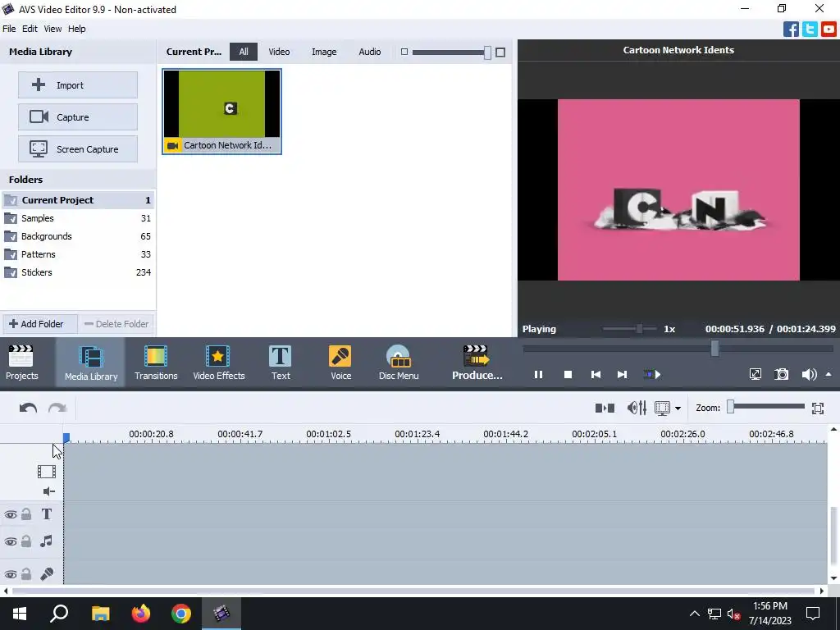Open the Projects section

[21, 362]
